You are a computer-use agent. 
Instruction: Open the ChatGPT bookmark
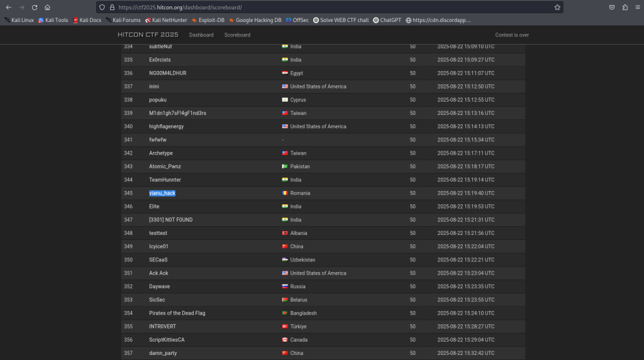[387, 20]
